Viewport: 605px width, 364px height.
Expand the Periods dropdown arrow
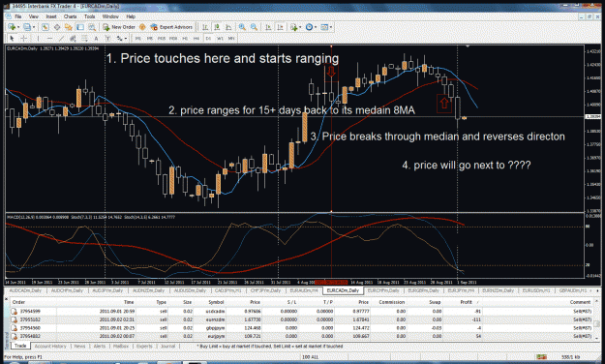316,27
